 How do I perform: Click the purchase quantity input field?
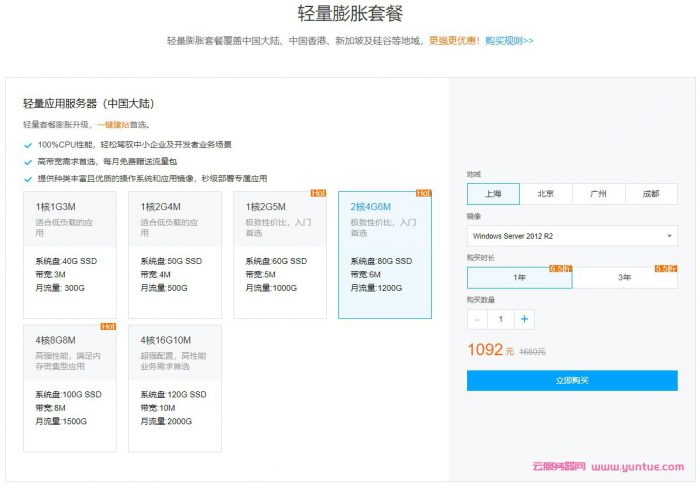(500, 319)
